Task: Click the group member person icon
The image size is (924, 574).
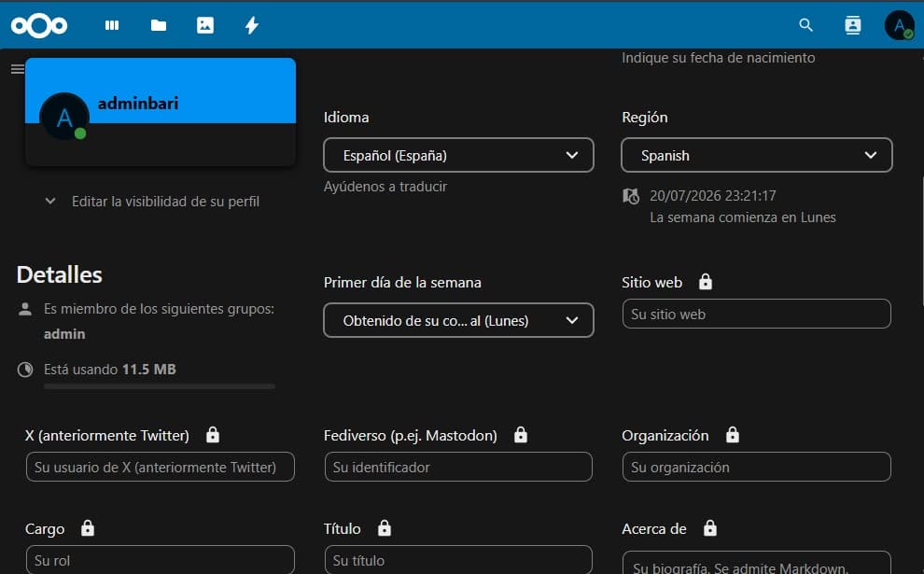Action: pos(25,309)
